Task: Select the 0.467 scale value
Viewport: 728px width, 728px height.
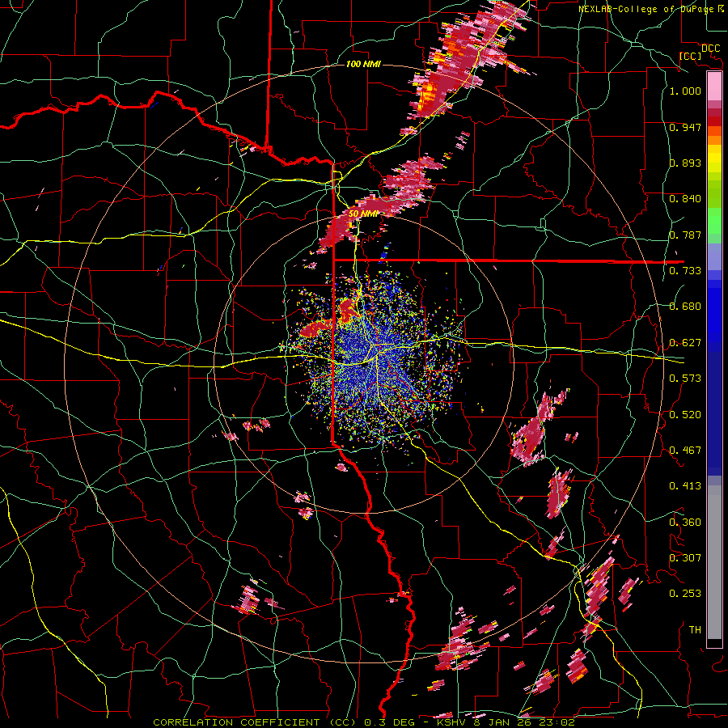Action: (x=685, y=451)
